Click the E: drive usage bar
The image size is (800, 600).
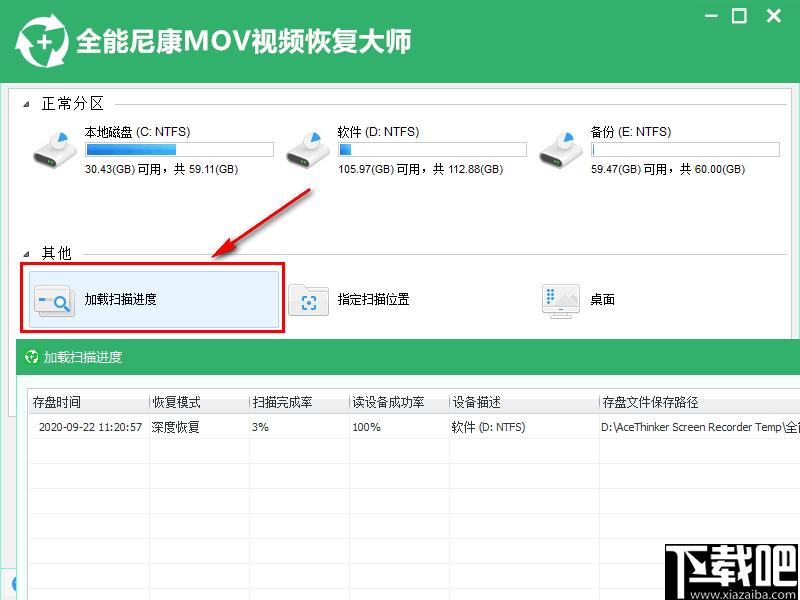point(685,149)
